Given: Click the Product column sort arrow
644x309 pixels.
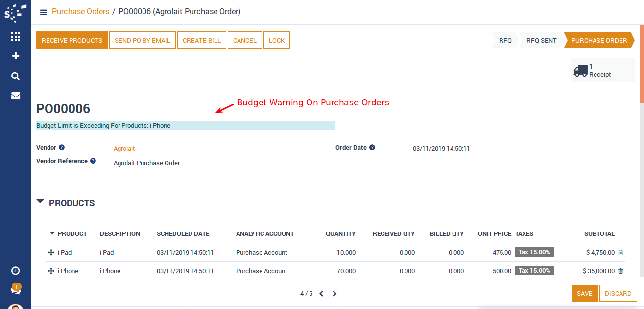Looking at the screenshot, I should coord(52,233).
